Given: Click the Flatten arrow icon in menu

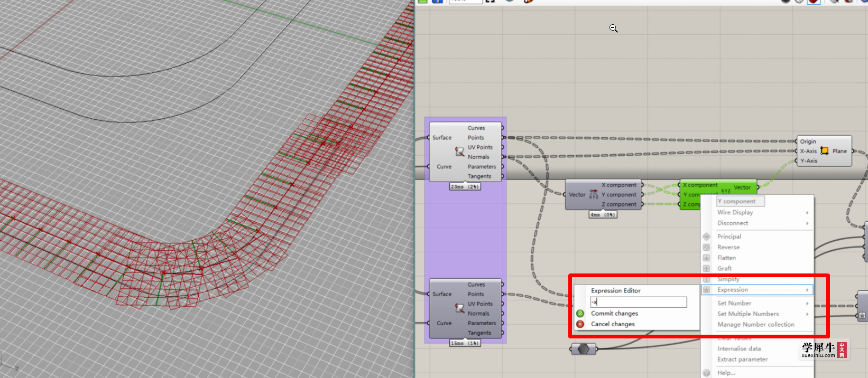Looking at the screenshot, I should (706, 258).
